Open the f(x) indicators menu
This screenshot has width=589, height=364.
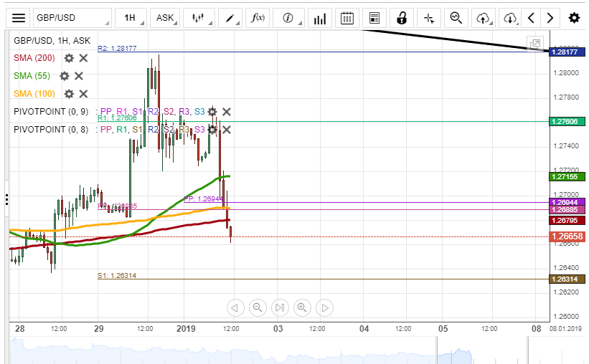[x=258, y=18]
